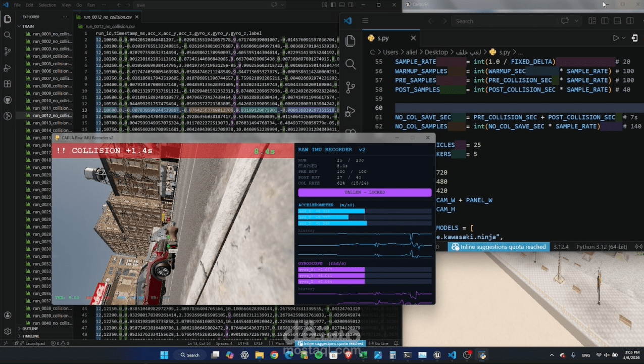Expand the TIMELINE section
The height and width of the screenshot is (364, 644).
pyautogui.click(x=30, y=336)
